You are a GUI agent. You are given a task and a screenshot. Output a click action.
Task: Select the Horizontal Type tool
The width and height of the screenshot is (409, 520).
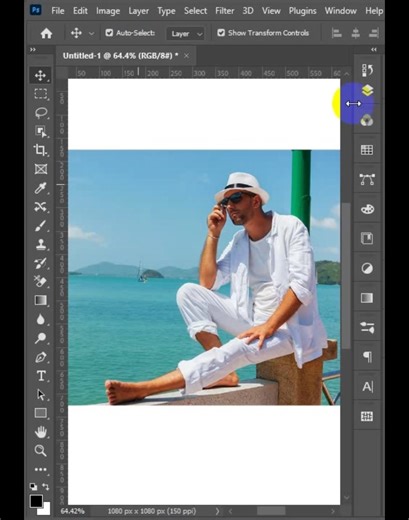40,376
